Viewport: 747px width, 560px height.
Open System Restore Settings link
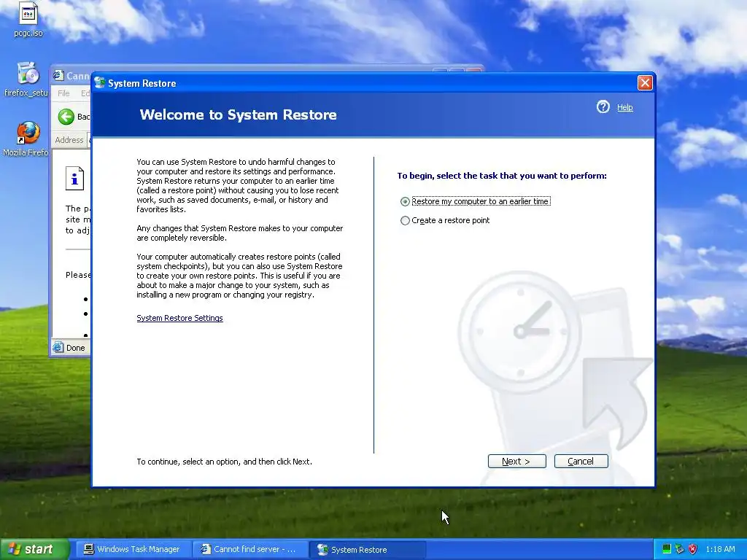179,318
